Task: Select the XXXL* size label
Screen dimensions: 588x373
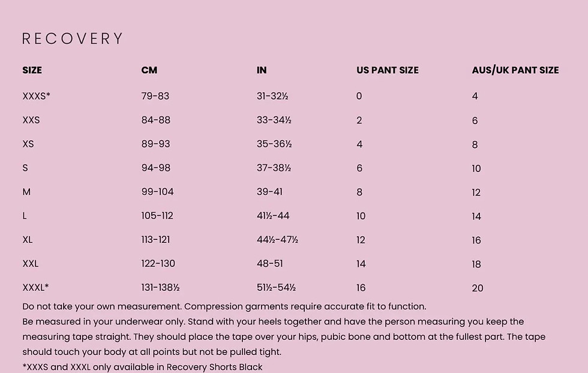Action: 35,287
